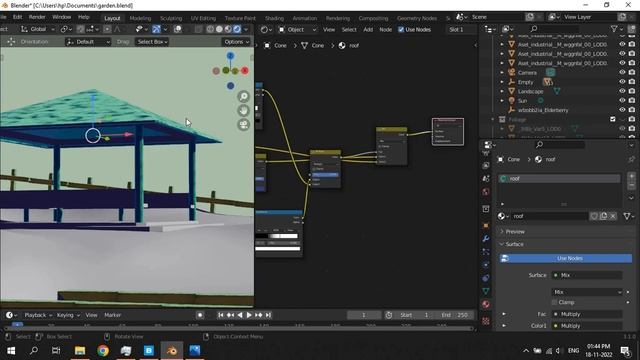Open the Select Box drag dropdown
Image resolution: width=640 pixels, height=360 pixels.
152,42
